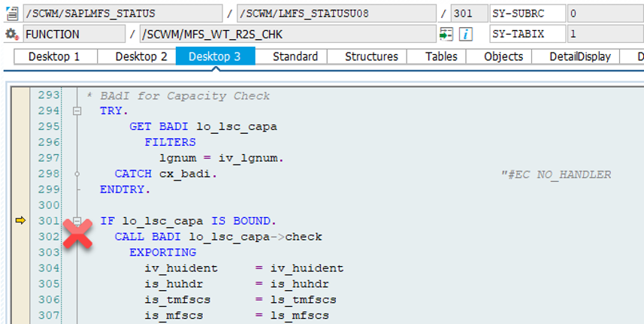Click line number 307
Viewport: 644px width, 324px height.
tap(49, 316)
